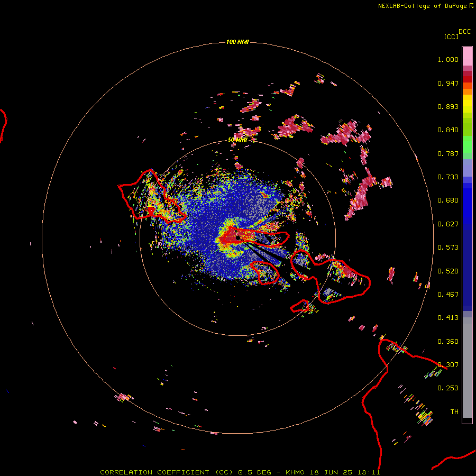Screen dimensions: 476x476
Task: Select the 18 JUN 25 date text
Action: [331, 472]
